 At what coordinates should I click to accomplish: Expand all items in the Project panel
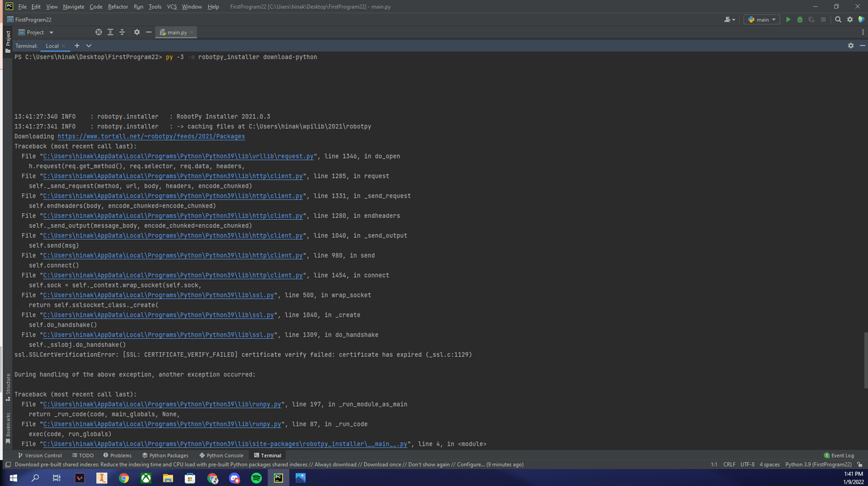[110, 32]
